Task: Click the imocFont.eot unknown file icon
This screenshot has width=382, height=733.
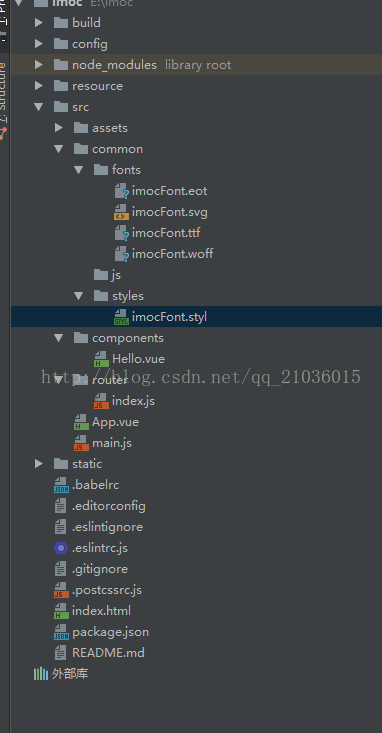Action: [x=122, y=191]
